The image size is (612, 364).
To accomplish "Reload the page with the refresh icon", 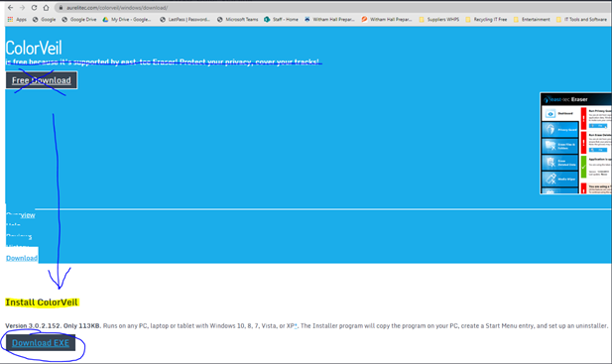I will [x=34, y=7].
